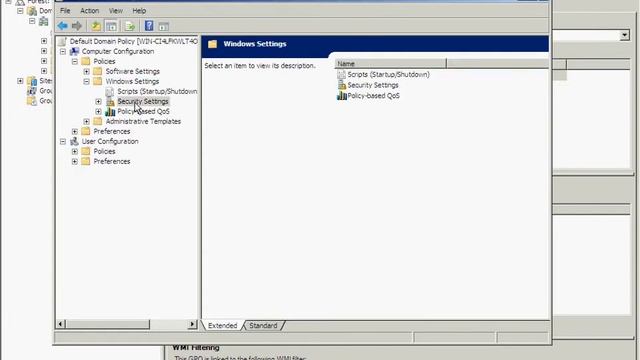Expand the Administrative Templates node
Viewport: 640px width, 360px height.
click(87, 122)
